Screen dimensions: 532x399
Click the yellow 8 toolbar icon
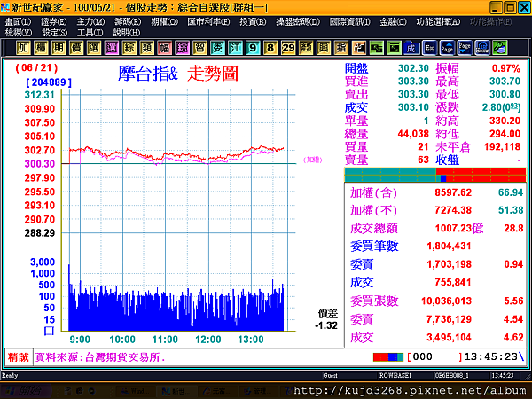(270, 48)
